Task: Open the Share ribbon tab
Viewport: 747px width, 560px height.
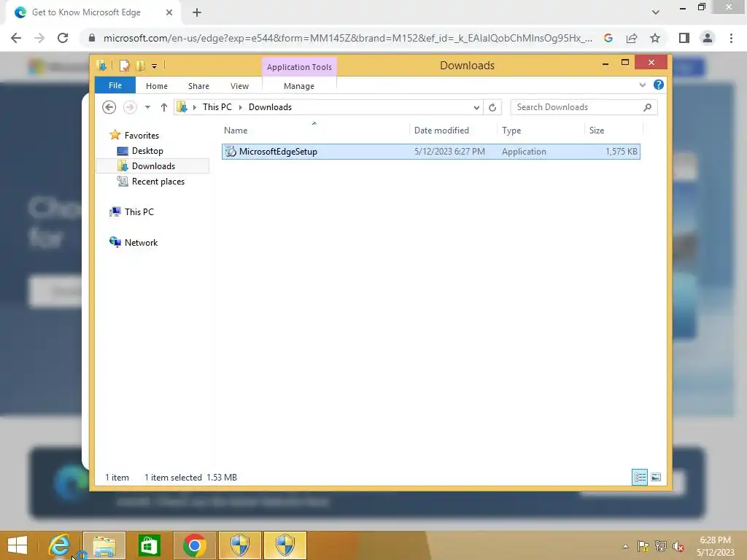Action: click(198, 86)
